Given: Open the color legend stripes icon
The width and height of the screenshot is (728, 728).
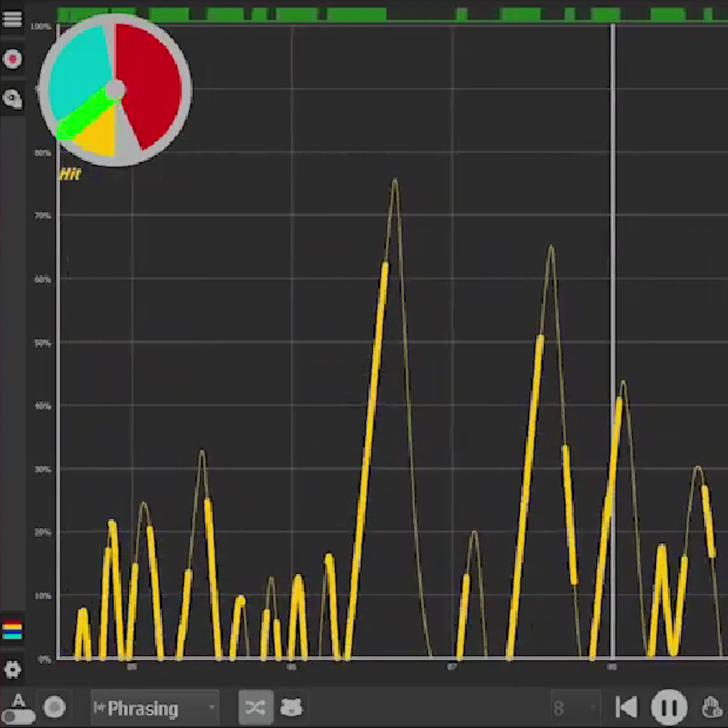Looking at the screenshot, I should [12, 630].
